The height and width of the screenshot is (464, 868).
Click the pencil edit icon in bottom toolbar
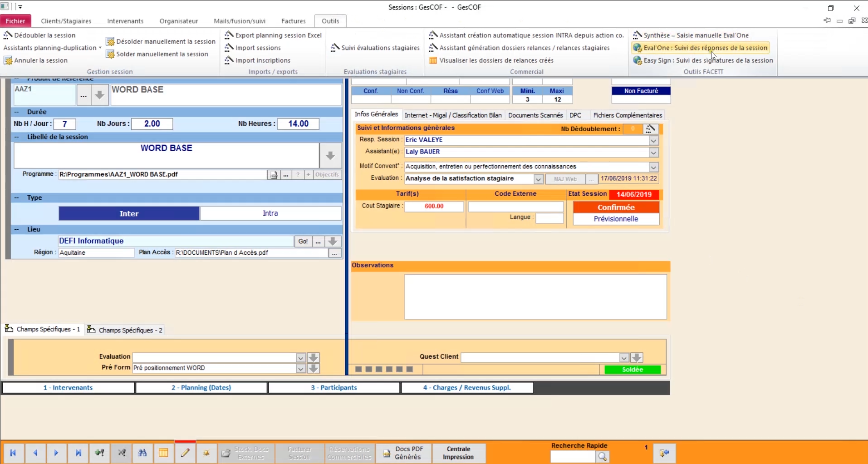[185, 453]
